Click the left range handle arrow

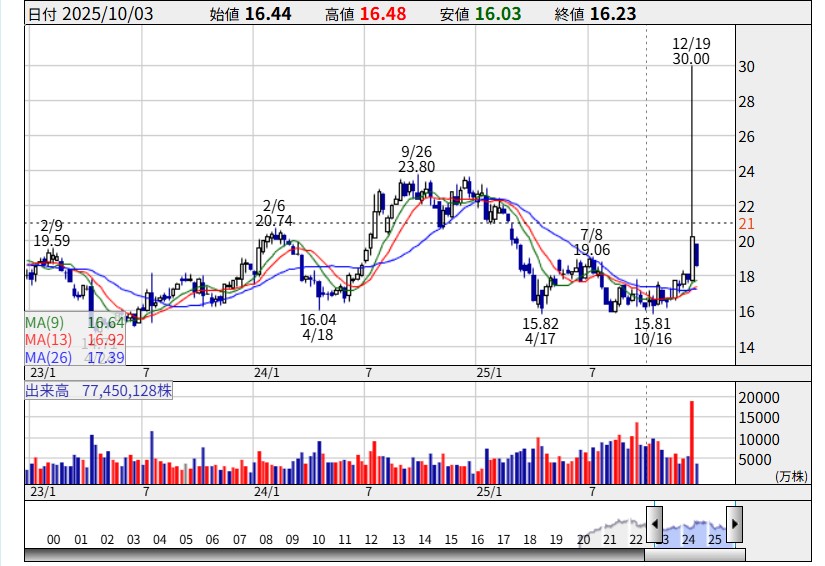coord(654,523)
